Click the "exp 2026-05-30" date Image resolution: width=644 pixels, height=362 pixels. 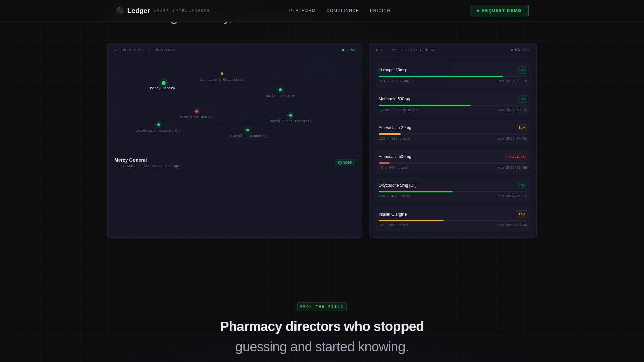(512, 225)
